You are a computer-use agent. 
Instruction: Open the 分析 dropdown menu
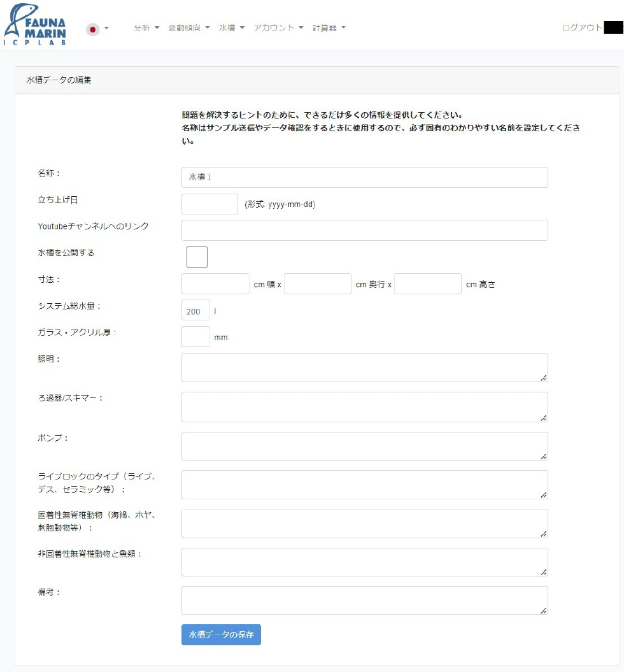tap(146, 28)
